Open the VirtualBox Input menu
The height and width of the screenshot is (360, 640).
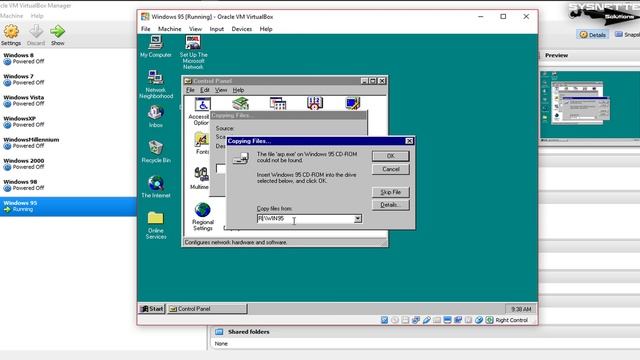[217, 29]
